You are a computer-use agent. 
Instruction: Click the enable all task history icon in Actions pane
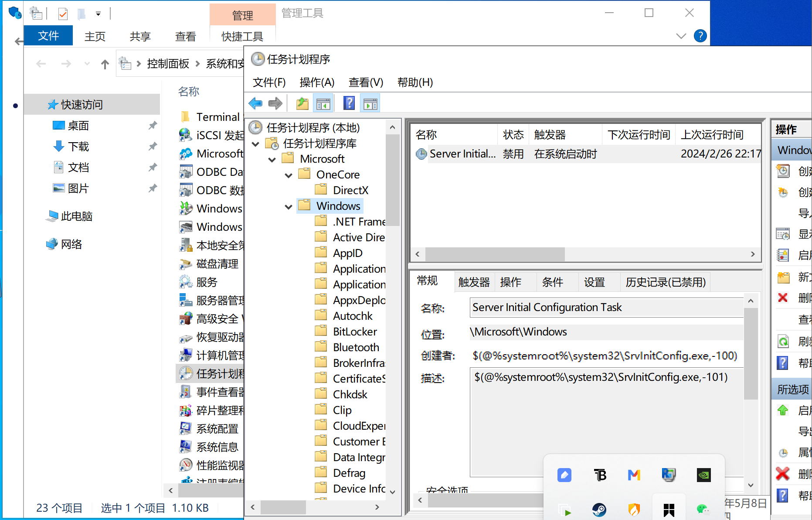pyautogui.click(x=783, y=255)
